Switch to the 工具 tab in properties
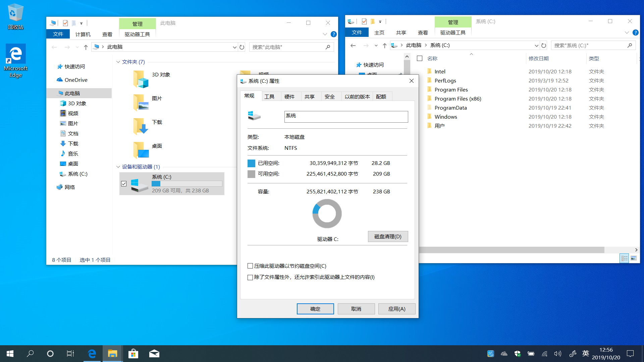 (269, 97)
